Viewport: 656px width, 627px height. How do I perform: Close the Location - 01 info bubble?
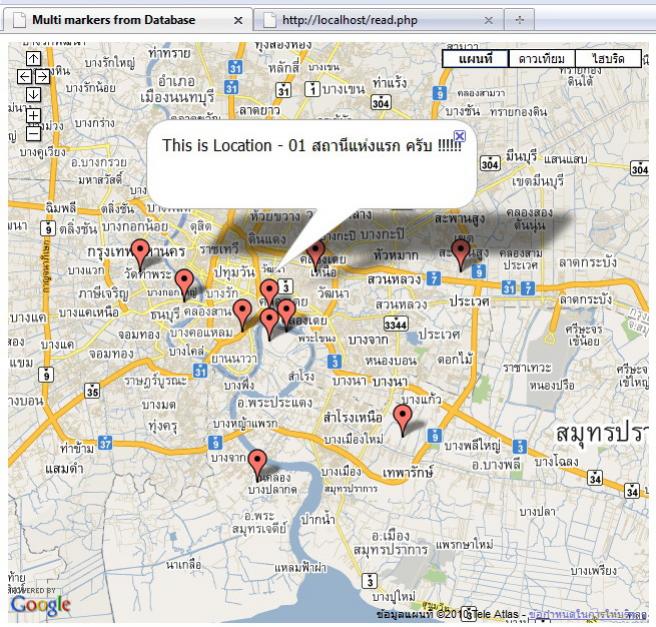[x=459, y=136]
